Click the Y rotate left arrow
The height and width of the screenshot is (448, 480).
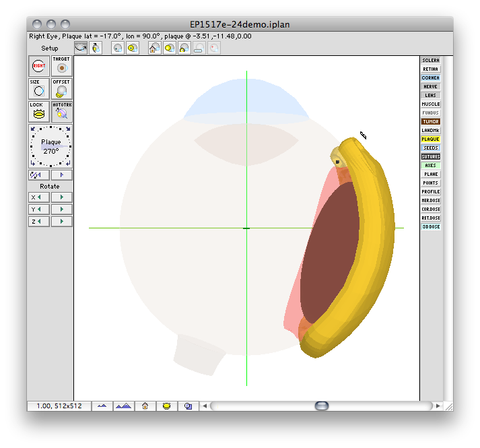[39, 210]
